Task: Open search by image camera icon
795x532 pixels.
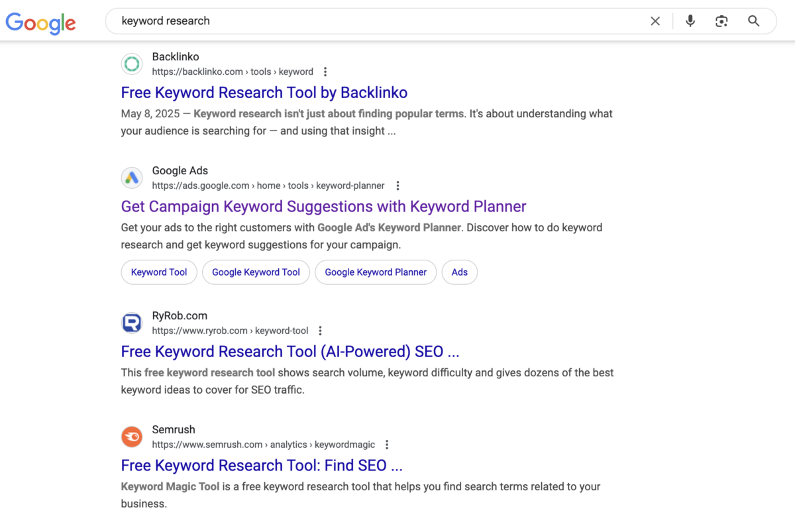Action: coord(721,21)
